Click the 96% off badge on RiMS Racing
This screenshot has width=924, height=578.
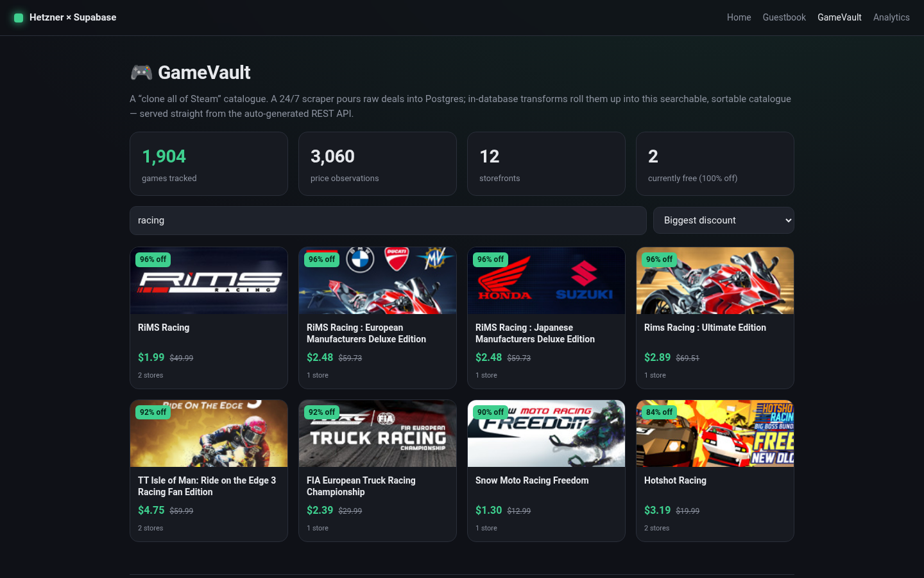tap(153, 259)
